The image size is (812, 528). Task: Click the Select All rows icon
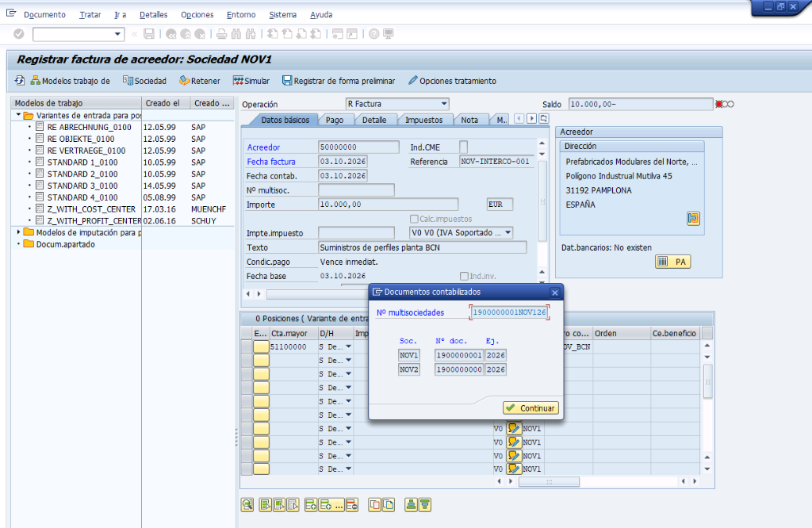point(266,505)
